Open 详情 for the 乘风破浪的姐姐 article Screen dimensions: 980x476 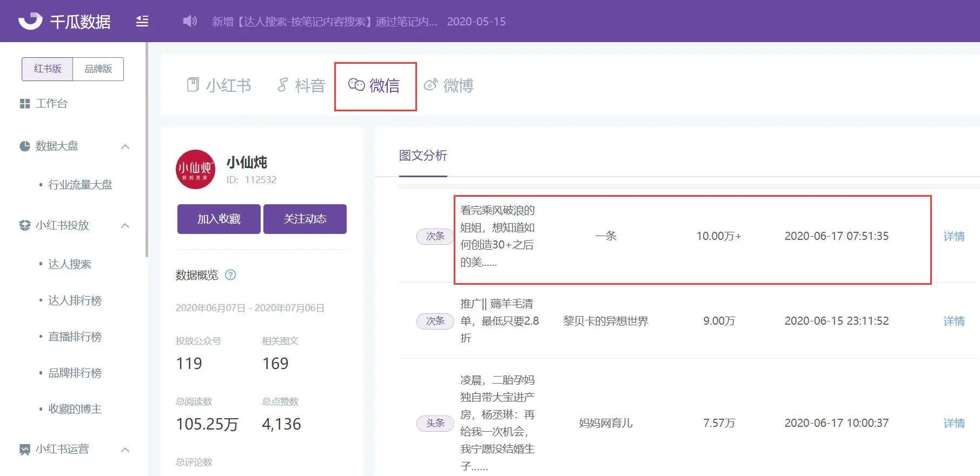954,236
